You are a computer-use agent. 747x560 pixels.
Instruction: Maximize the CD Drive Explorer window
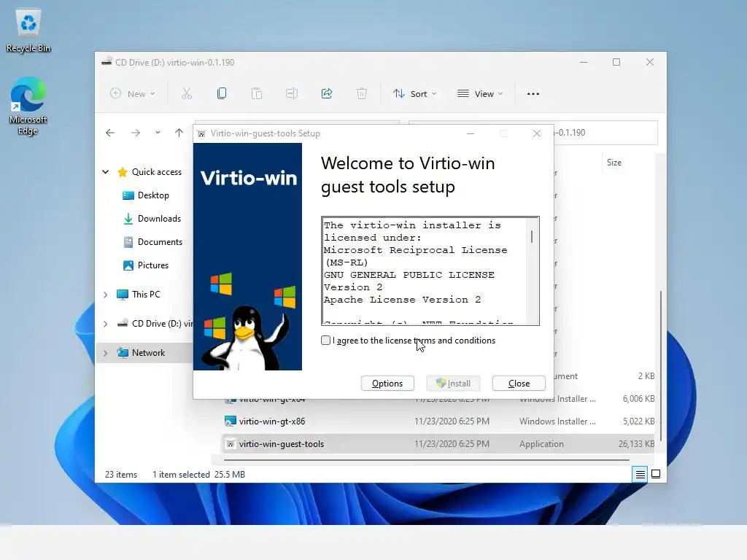[x=616, y=62]
